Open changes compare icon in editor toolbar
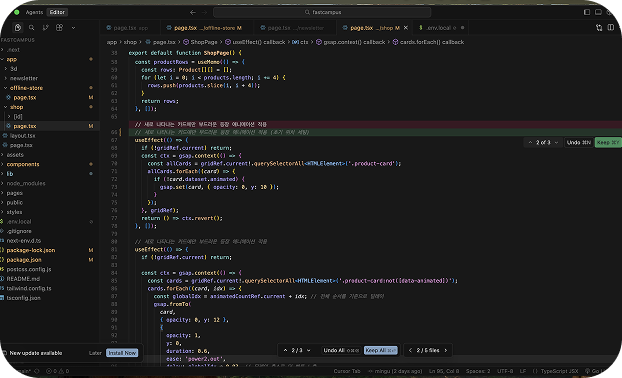The image size is (622, 378). pos(599,28)
